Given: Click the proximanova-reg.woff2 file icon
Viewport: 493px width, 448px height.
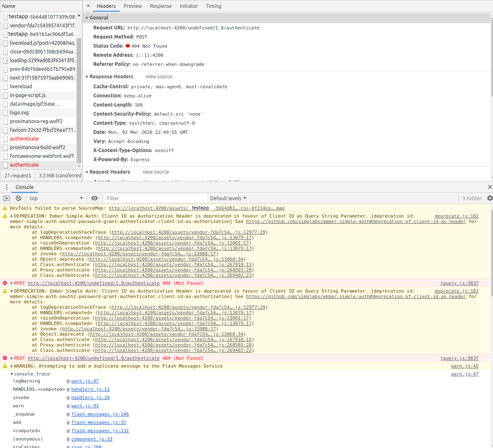Looking at the screenshot, I should (5, 121).
